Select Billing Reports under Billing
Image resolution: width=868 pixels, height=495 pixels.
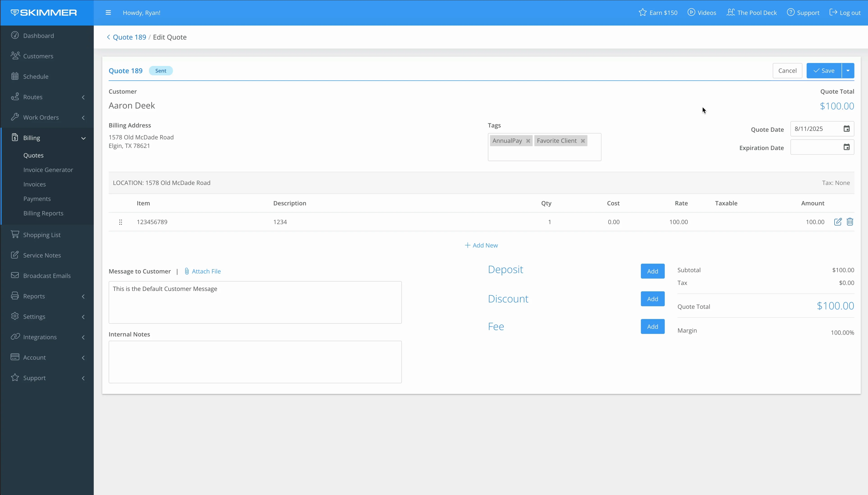(43, 213)
